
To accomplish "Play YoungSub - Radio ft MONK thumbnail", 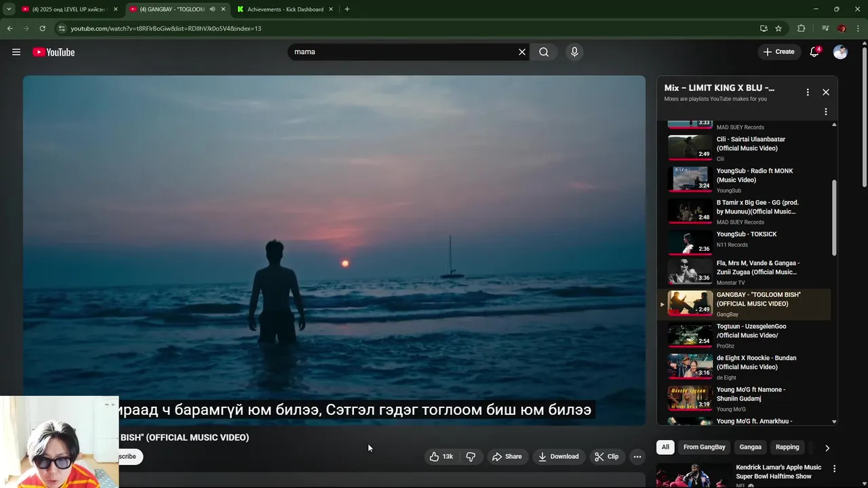I will [690, 179].
